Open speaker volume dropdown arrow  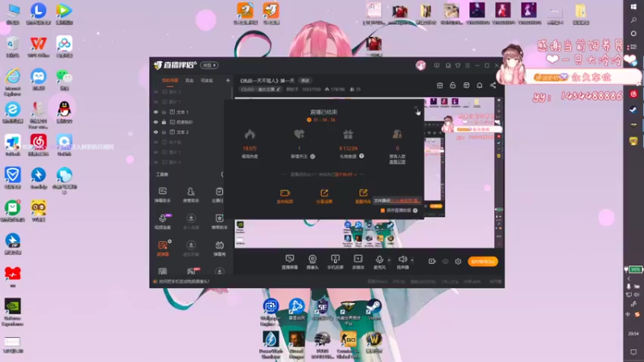[412, 260]
